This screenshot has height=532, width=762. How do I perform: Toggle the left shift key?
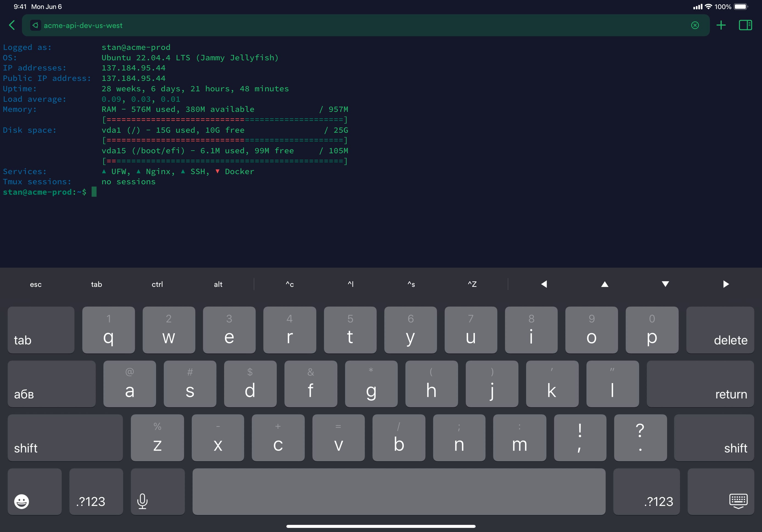coord(65,438)
